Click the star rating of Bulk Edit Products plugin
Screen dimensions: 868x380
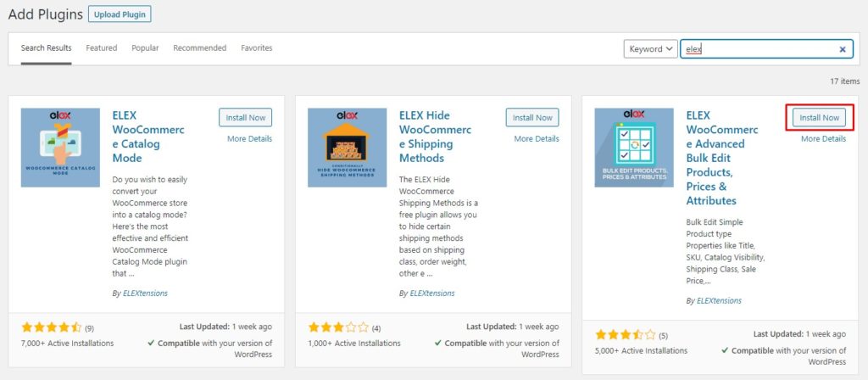click(x=625, y=335)
